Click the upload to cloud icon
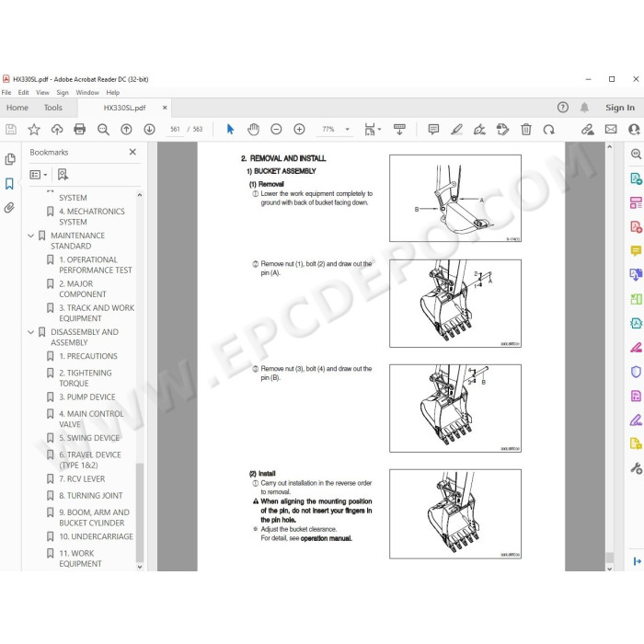Viewport: 644px width, 644px height. 57,130
